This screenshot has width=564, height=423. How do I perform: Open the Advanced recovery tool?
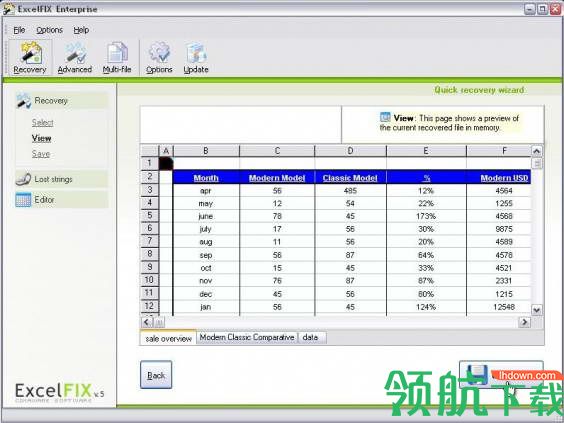pos(75,58)
